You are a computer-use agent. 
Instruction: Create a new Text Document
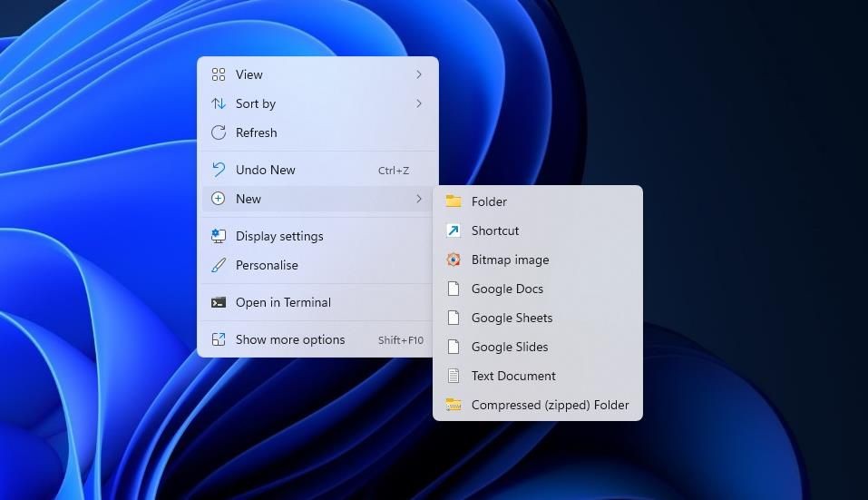tap(538, 376)
